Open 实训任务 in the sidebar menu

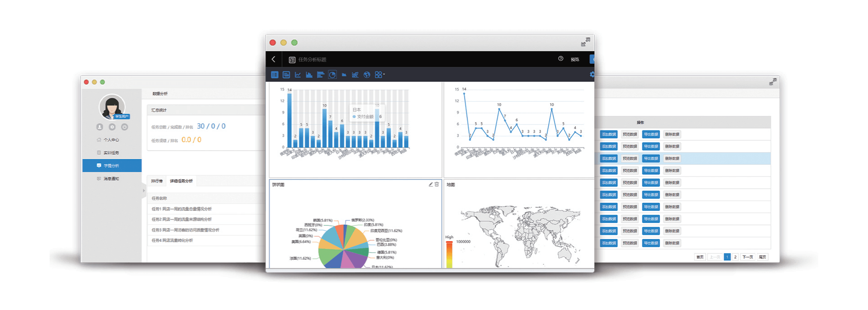click(111, 153)
